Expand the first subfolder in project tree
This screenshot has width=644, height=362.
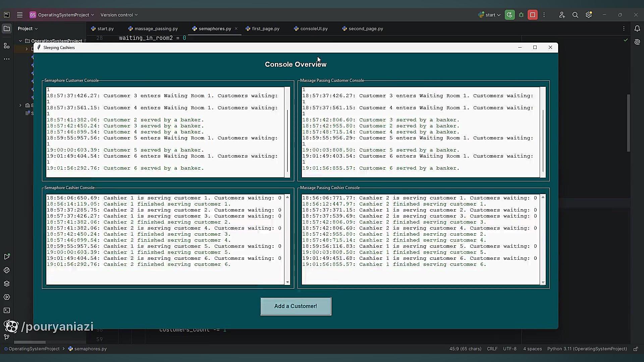pyautogui.click(x=27, y=49)
